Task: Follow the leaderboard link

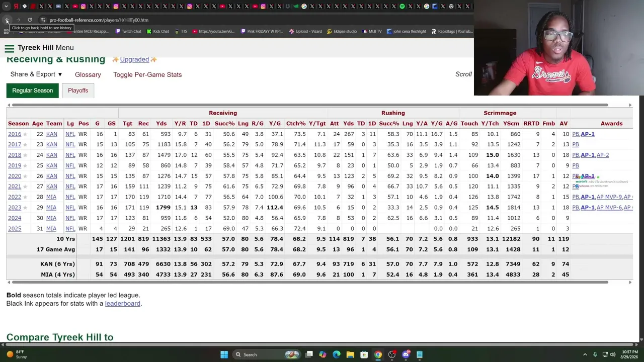Action: coord(123,304)
